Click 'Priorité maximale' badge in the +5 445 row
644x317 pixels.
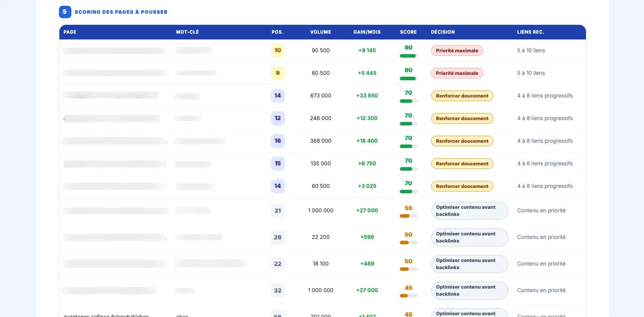click(x=457, y=73)
